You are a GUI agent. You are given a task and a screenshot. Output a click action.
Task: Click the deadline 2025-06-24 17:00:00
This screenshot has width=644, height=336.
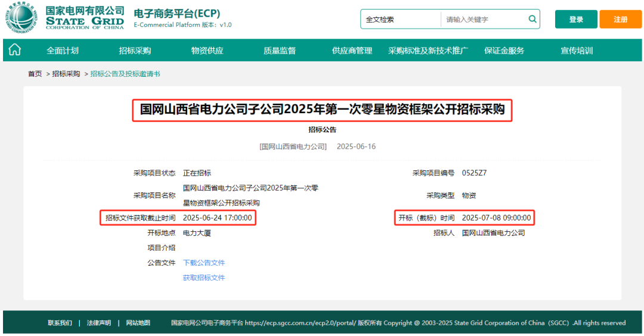coord(217,218)
